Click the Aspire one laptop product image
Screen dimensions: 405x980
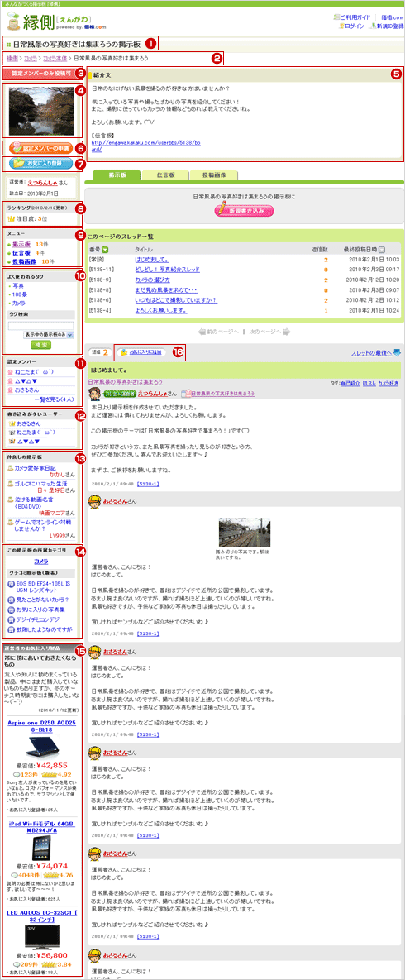click(41, 748)
